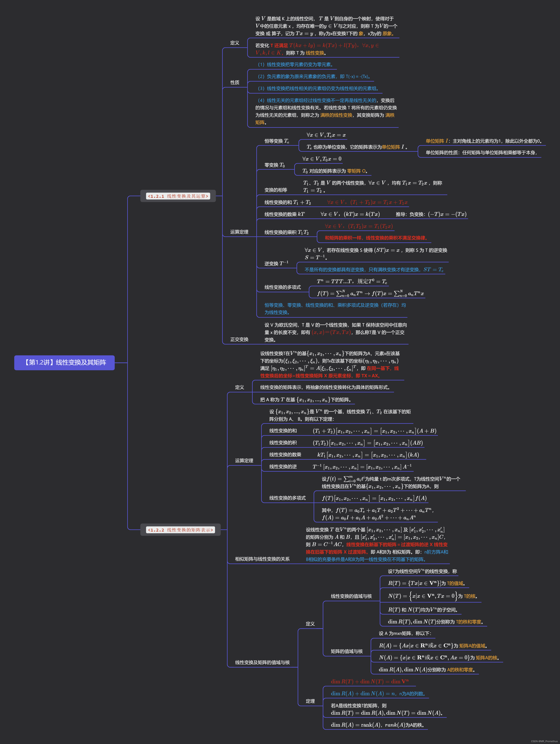Screen dimensions: 560x744
Task: Click f(T)[x1,...,xn]=[x1,...,xn]f(A) formula
Action: [x=374, y=498]
